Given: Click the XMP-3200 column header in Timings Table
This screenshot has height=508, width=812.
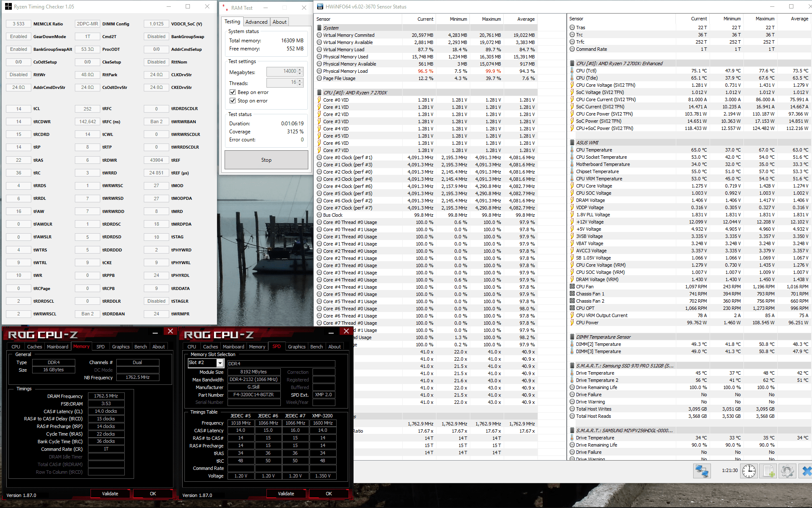Looking at the screenshot, I should pos(323,416).
